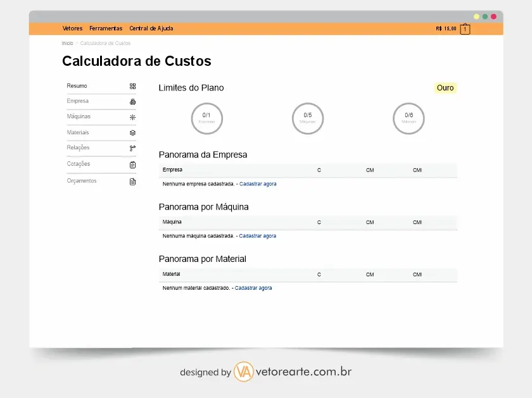The image size is (532, 398).
Task: Click the 0/6 materiais progress circle
Action: click(x=408, y=118)
